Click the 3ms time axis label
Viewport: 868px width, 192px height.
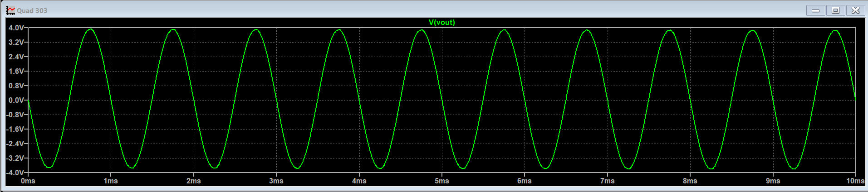pyautogui.click(x=276, y=181)
